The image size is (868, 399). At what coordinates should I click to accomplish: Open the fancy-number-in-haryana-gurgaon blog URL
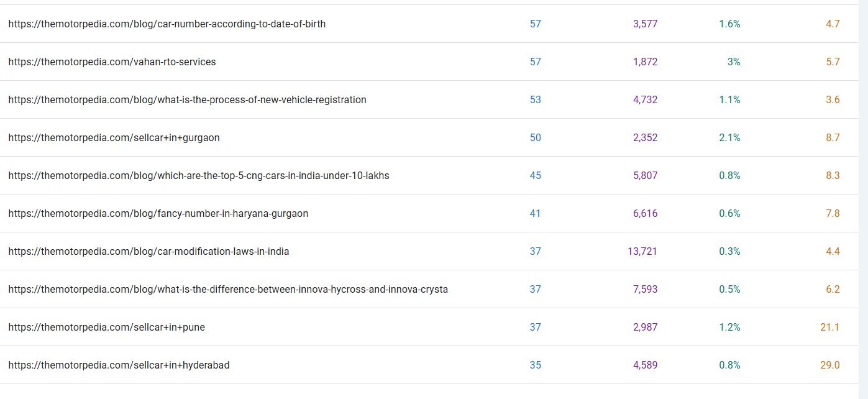[x=158, y=213]
